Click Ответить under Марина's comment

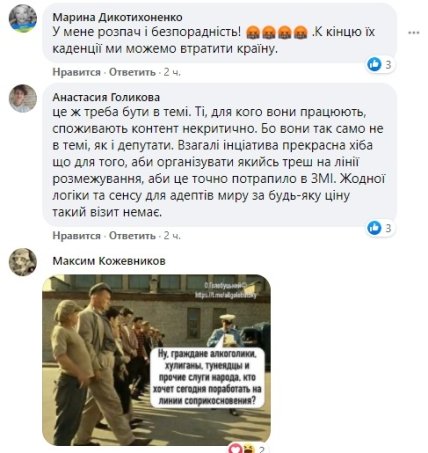pos(132,72)
